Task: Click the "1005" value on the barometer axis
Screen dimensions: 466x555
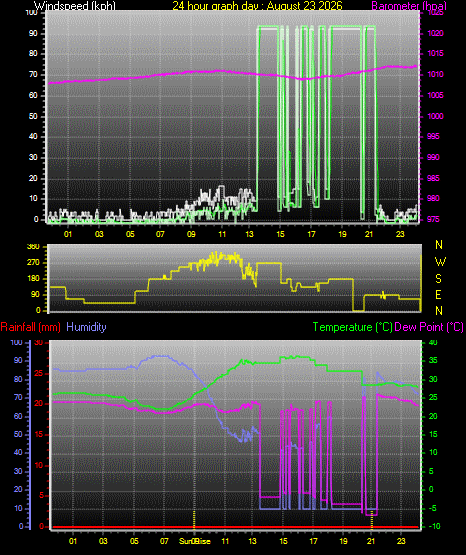Action: click(x=435, y=96)
